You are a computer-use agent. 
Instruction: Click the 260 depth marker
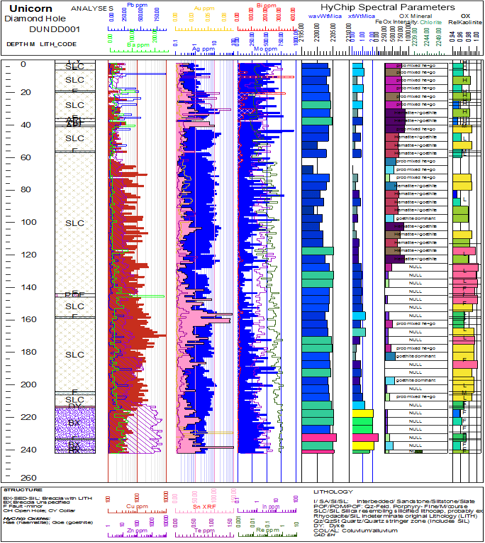pos(28,478)
